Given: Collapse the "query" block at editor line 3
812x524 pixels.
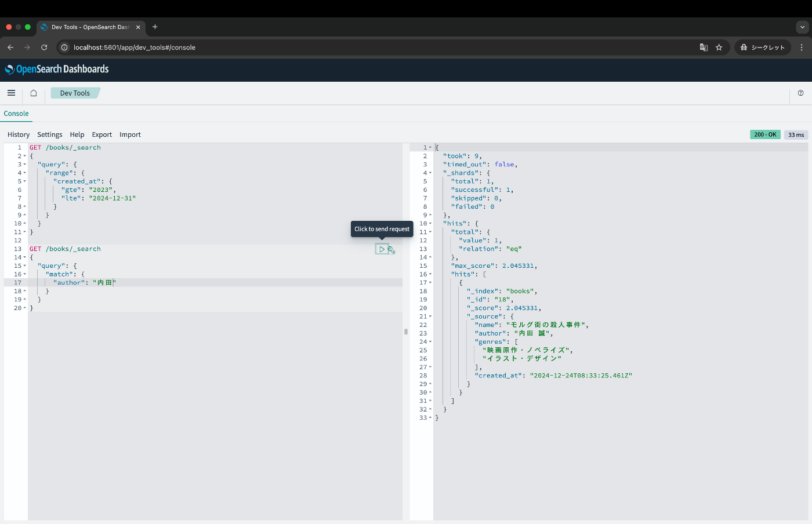Looking at the screenshot, I should (x=25, y=165).
